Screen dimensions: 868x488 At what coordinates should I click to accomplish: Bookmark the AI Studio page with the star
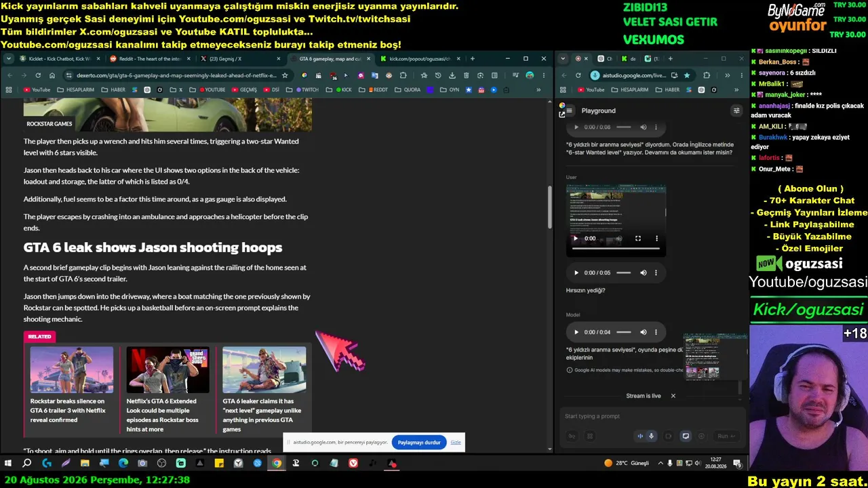687,75
